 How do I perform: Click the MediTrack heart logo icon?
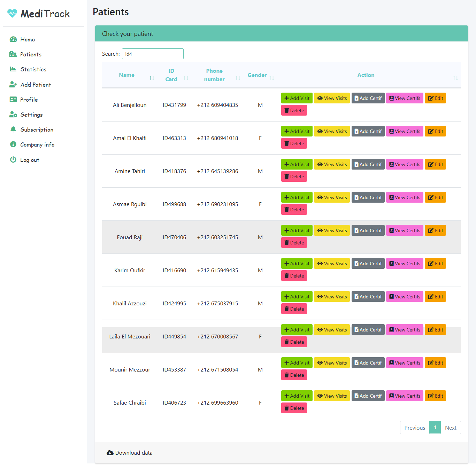tap(12, 14)
